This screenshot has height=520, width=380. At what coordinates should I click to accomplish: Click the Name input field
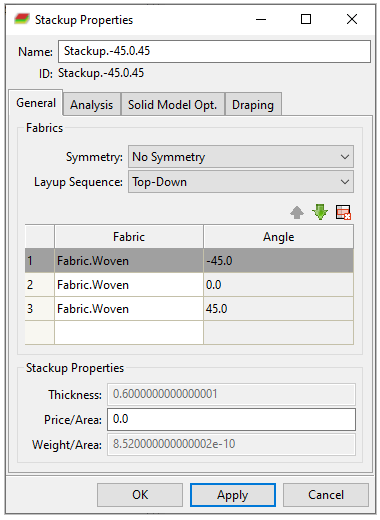coord(214,51)
